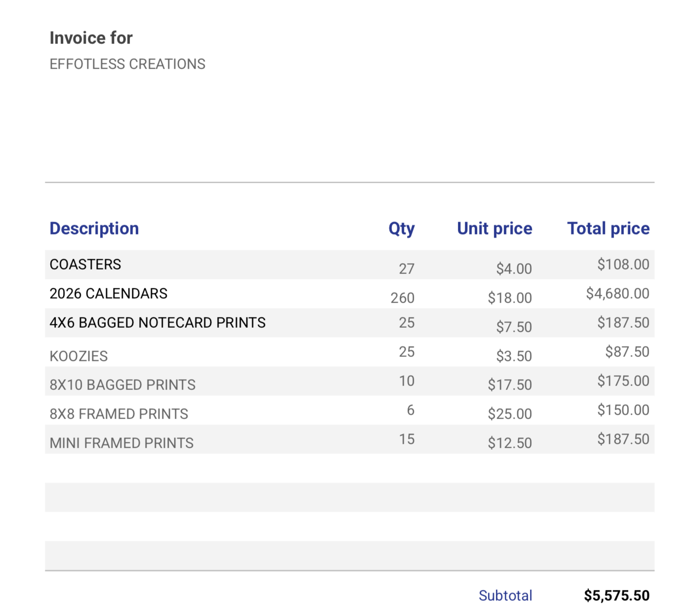Click the quantity 260 for calendars
Viewport: 677px width, 616px height.
(x=402, y=298)
